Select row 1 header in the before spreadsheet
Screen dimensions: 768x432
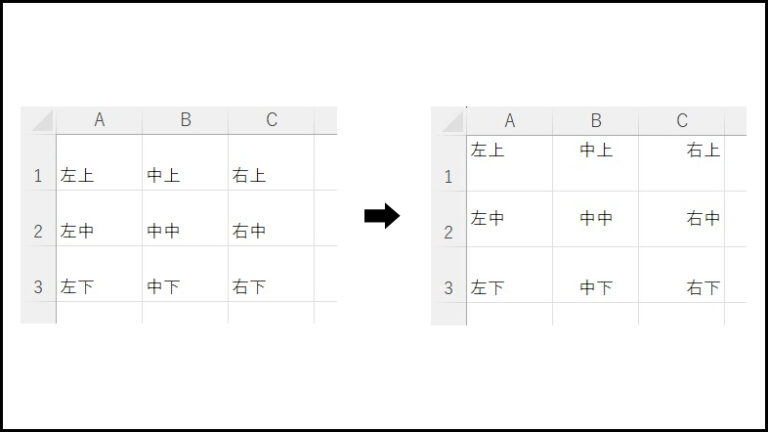38,176
